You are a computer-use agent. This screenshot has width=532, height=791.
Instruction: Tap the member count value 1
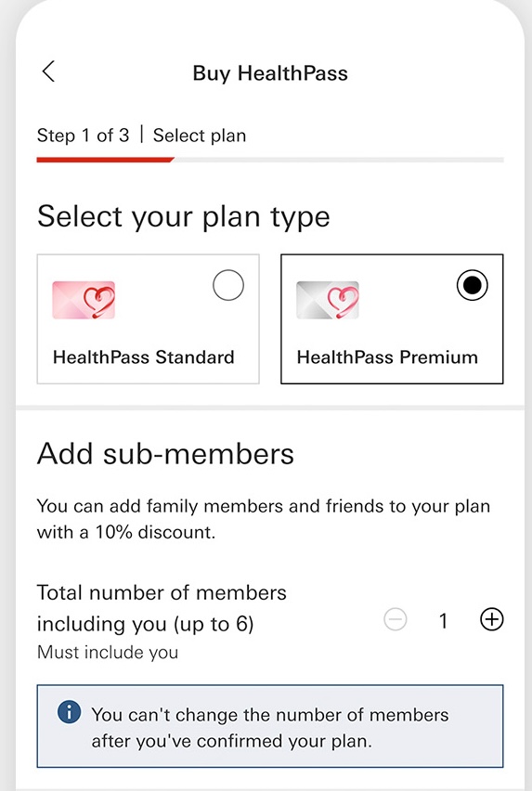click(443, 620)
